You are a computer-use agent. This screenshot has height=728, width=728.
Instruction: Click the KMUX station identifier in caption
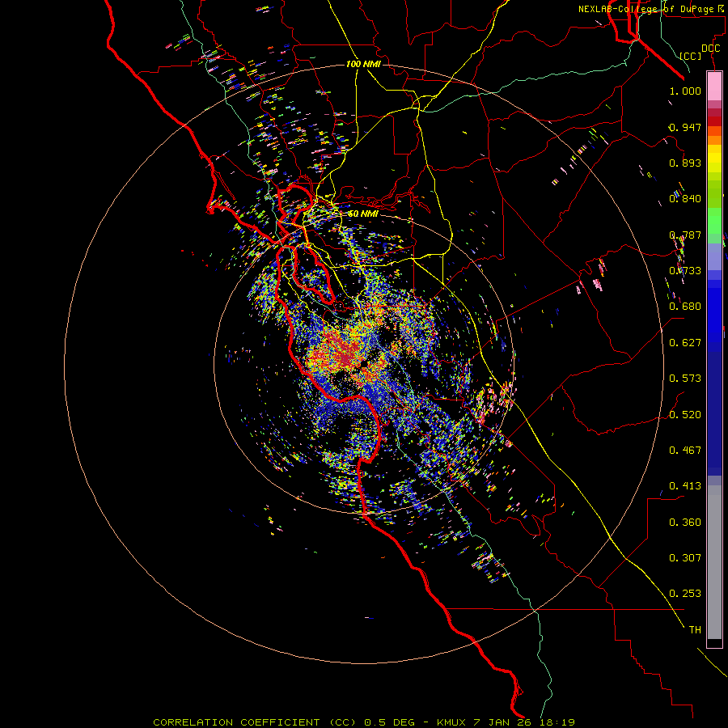453,722
